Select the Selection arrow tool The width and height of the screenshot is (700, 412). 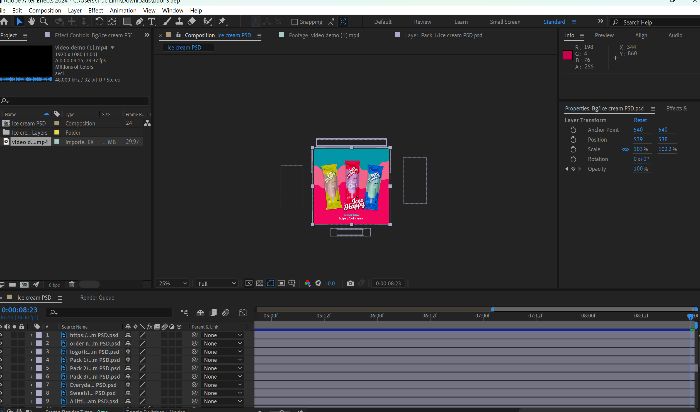[19, 21]
